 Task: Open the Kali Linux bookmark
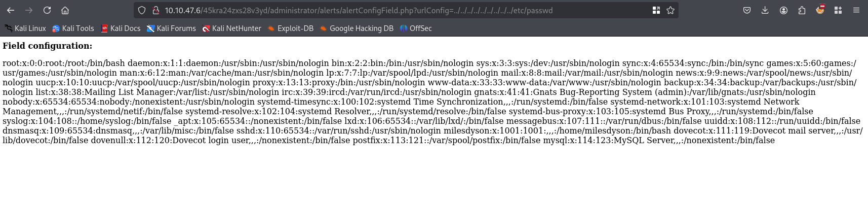click(x=25, y=28)
